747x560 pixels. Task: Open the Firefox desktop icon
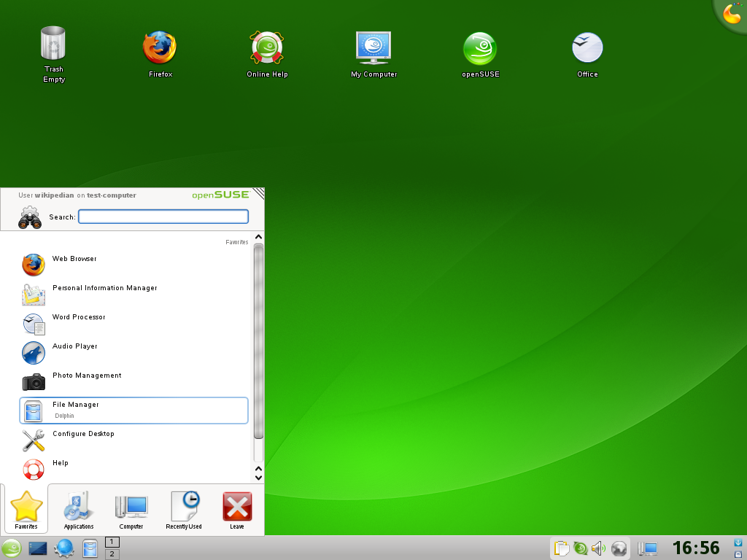point(160,49)
